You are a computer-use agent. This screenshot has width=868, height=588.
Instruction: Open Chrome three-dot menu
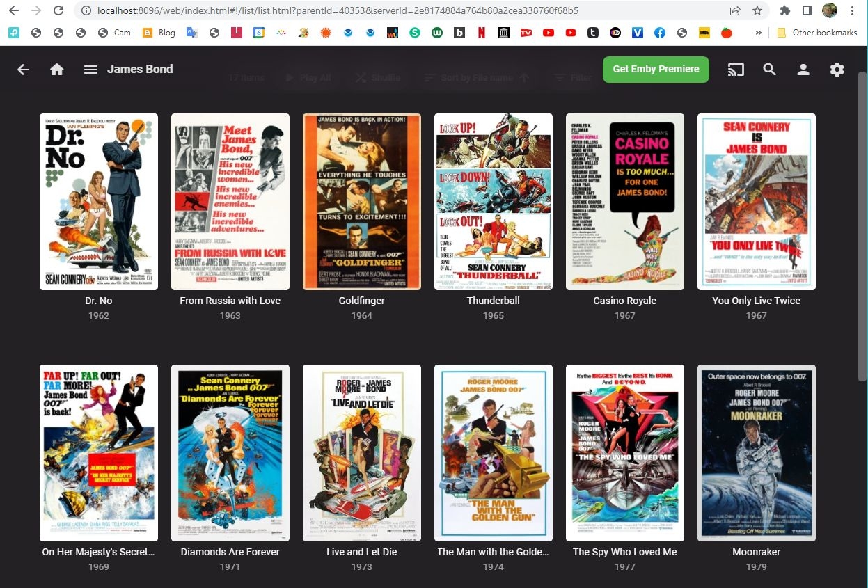tap(853, 11)
